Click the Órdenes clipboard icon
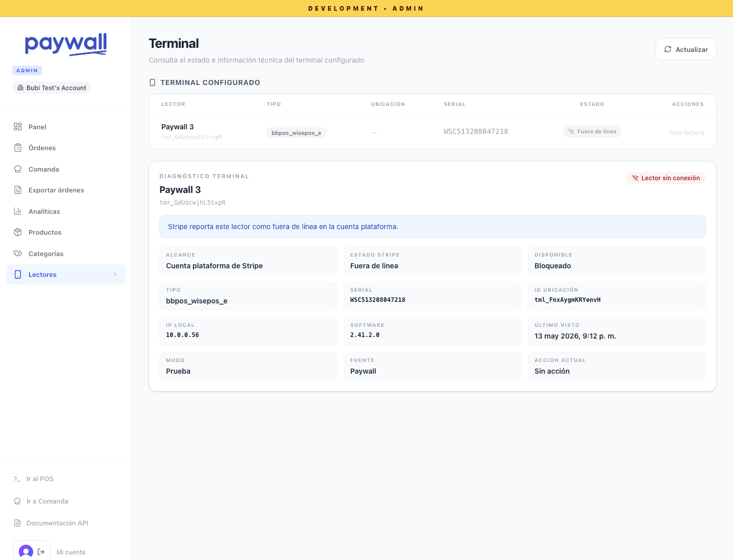The height and width of the screenshot is (560, 733). click(x=18, y=148)
